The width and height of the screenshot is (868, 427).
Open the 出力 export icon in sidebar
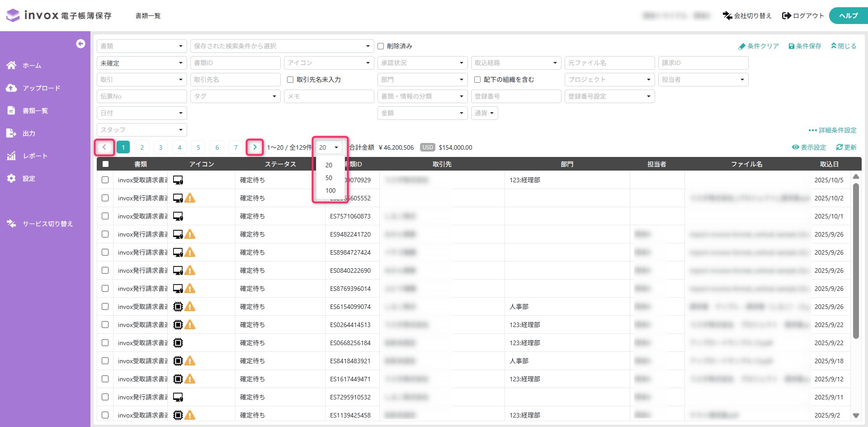click(x=11, y=133)
